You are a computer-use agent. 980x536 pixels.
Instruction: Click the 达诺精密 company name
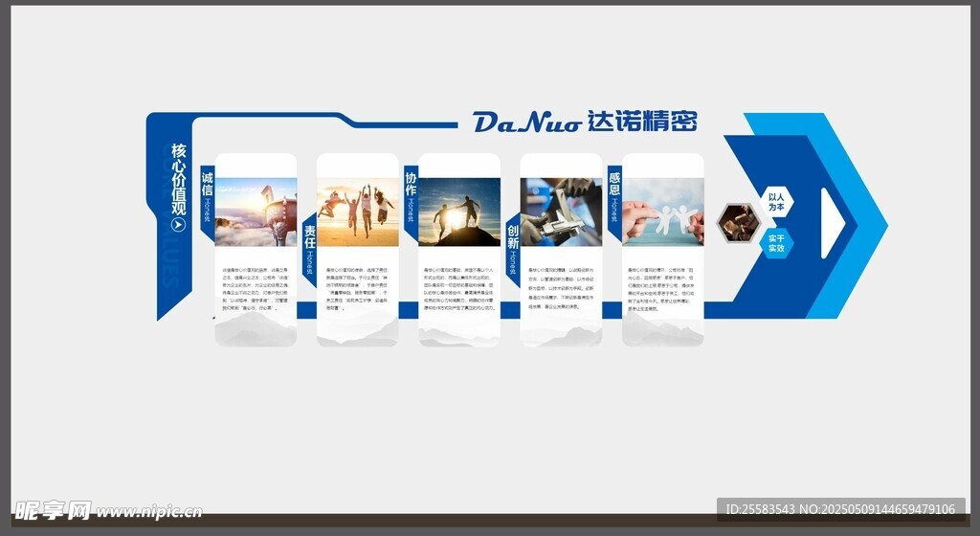point(642,122)
